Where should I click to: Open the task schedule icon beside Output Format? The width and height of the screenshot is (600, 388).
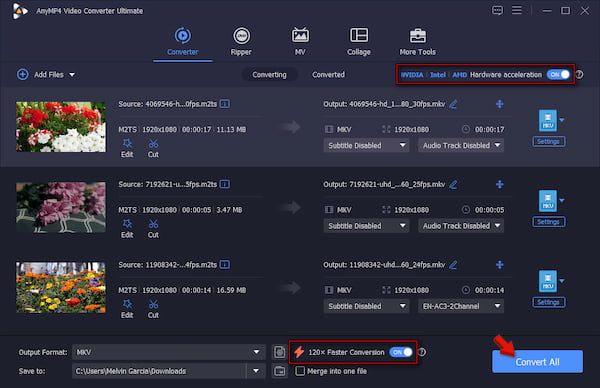click(x=280, y=352)
